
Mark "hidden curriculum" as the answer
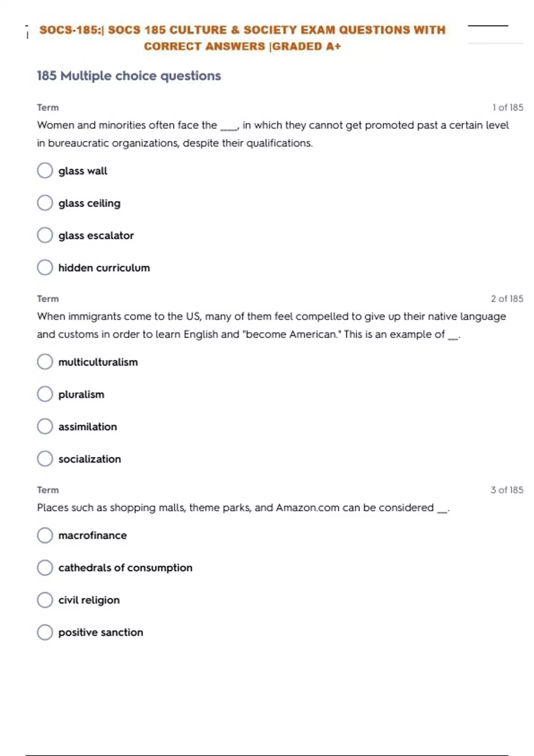coord(45,268)
